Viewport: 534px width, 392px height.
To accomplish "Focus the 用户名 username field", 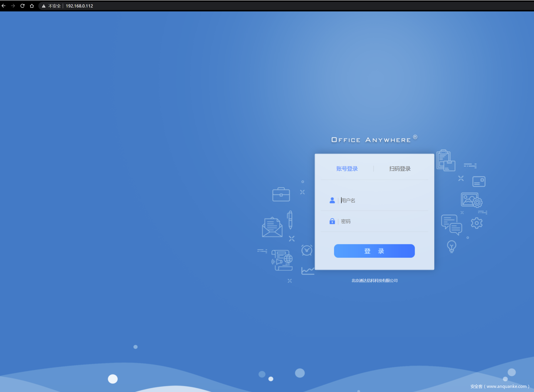I will click(x=382, y=200).
